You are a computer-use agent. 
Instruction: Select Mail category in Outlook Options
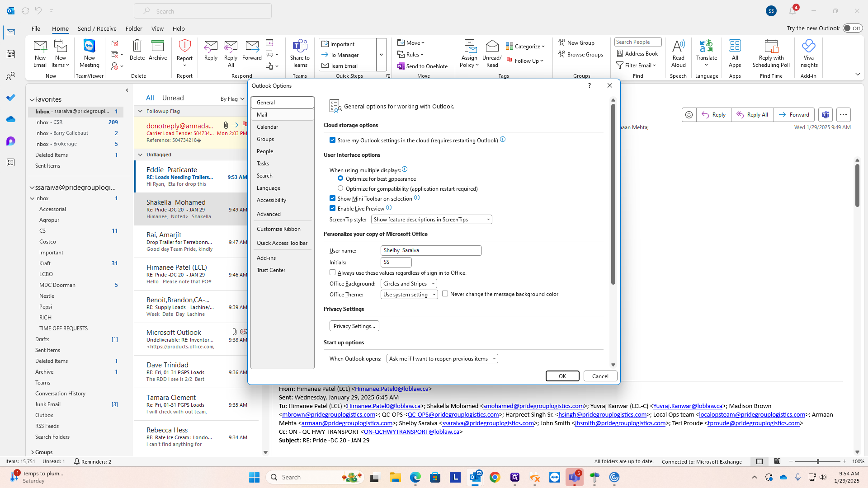[x=282, y=115]
